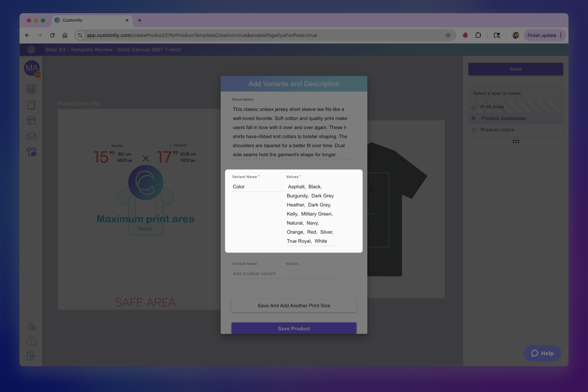588x392 pixels.
Task: Open the Help chat button
Action: pyautogui.click(x=542, y=353)
